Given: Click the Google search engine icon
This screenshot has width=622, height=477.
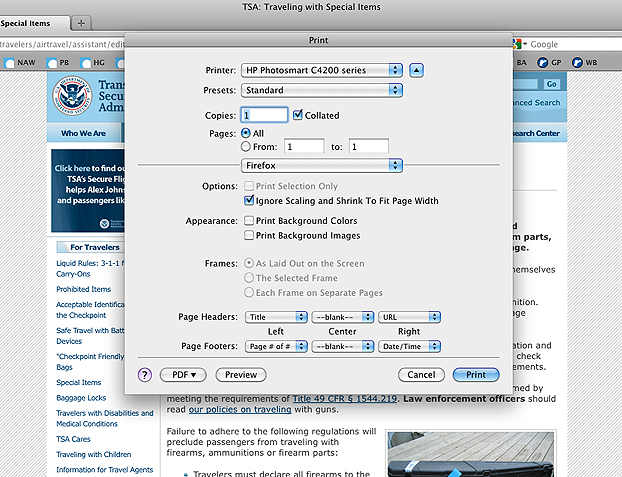Looking at the screenshot, I should click(517, 44).
